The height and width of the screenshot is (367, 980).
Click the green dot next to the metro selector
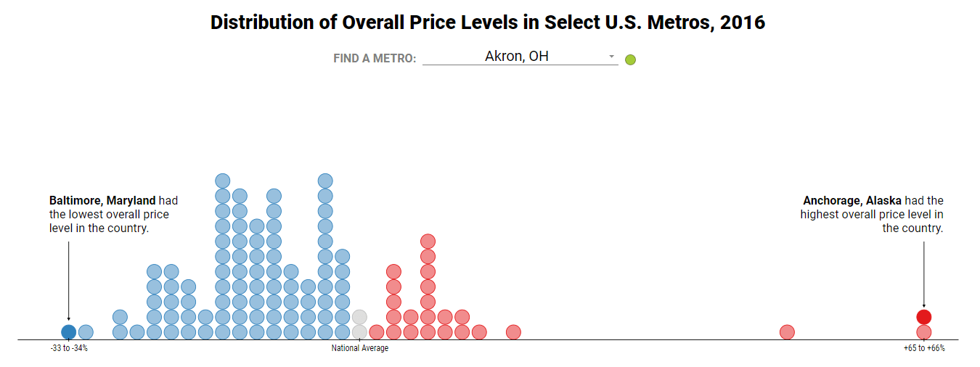(630, 59)
